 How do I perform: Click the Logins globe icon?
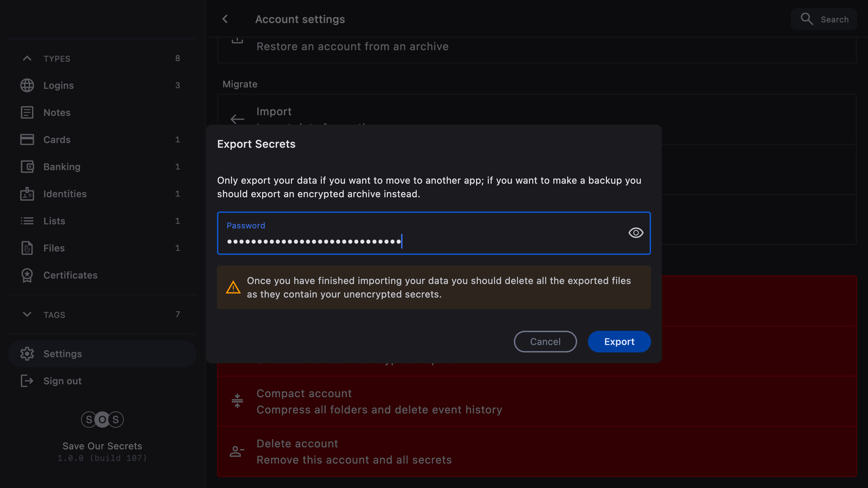tap(27, 85)
